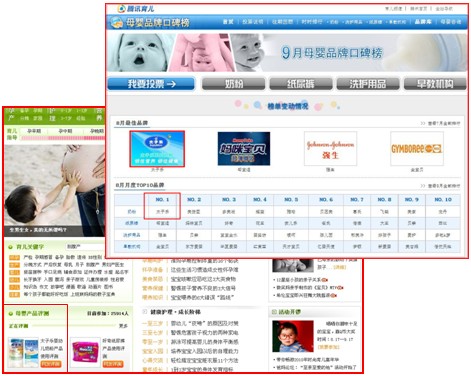Open 首页 in the blue navigation bar
Image resolution: width=471 pixels, height=376 pixels.
(x=228, y=22)
